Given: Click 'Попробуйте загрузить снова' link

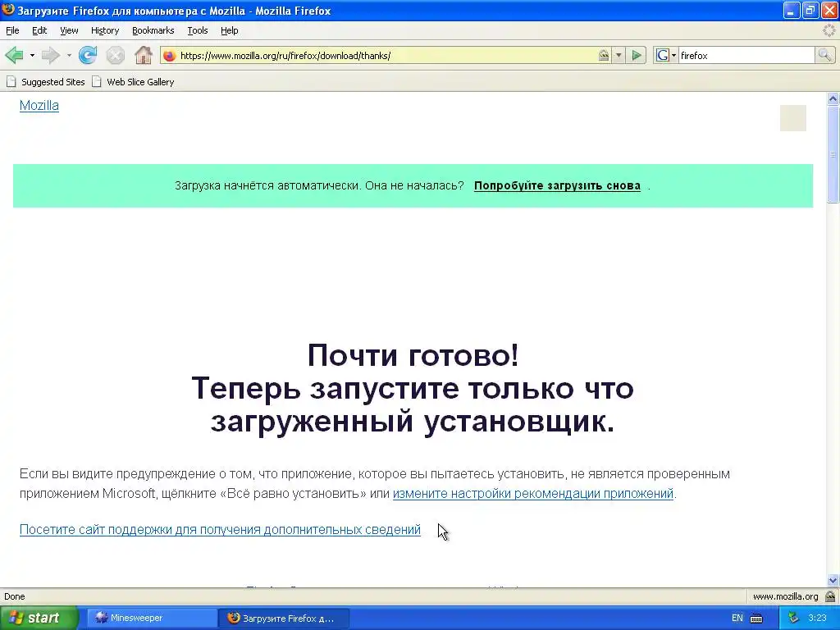Looking at the screenshot, I should (557, 186).
